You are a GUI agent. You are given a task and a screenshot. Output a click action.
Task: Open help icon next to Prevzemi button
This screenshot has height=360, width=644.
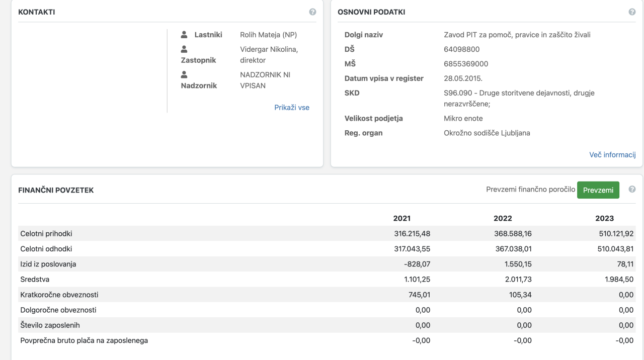[632, 190]
